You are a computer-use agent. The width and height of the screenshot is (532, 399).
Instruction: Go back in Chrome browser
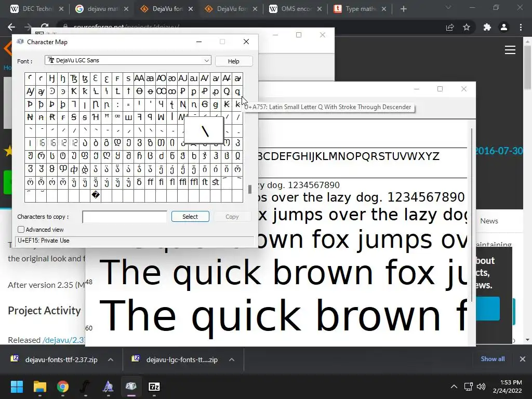click(x=11, y=27)
